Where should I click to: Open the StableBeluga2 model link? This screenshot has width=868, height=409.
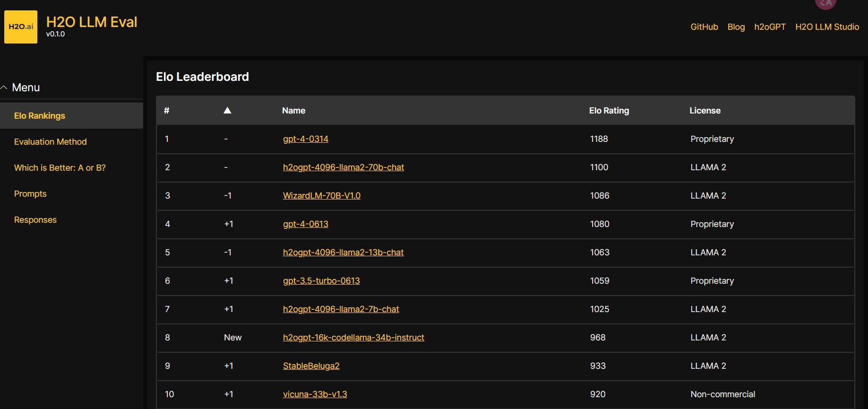coord(311,366)
